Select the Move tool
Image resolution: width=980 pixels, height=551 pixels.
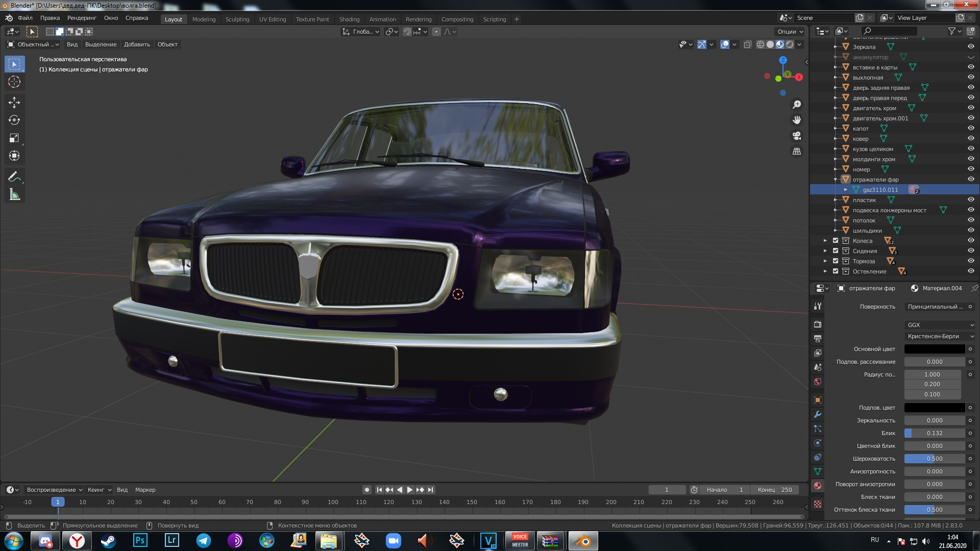(14, 103)
